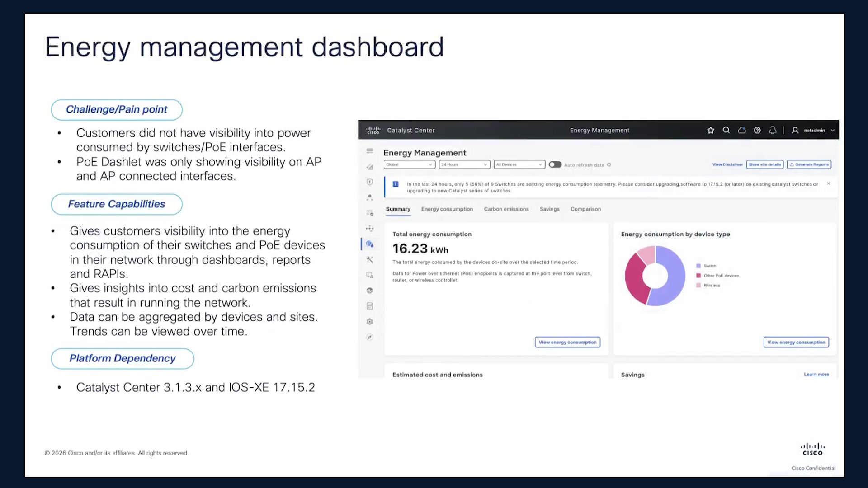Open the Tools wrench sidebar icon
The height and width of the screenshot is (488, 868).
(369, 259)
